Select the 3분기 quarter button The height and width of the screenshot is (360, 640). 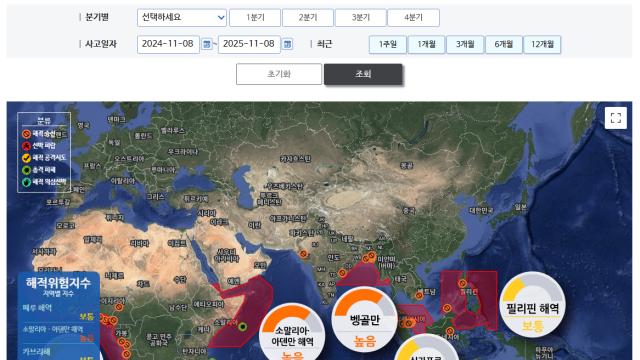pos(360,18)
